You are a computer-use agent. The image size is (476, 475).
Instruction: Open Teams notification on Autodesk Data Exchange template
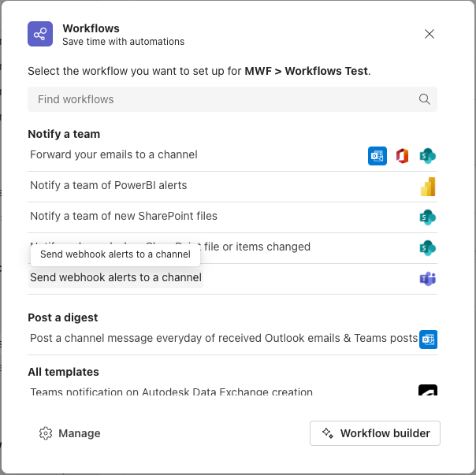tap(171, 392)
